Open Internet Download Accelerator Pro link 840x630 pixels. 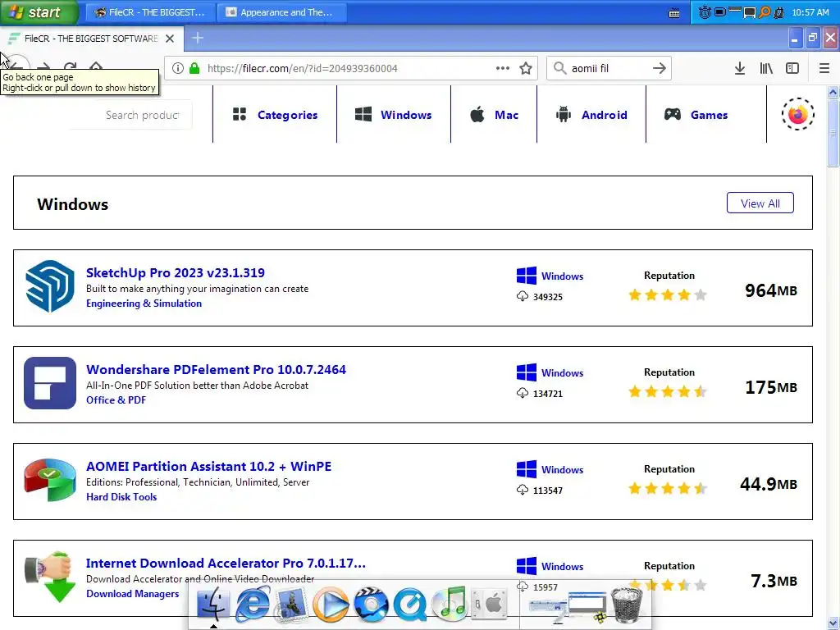coord(226,563)
